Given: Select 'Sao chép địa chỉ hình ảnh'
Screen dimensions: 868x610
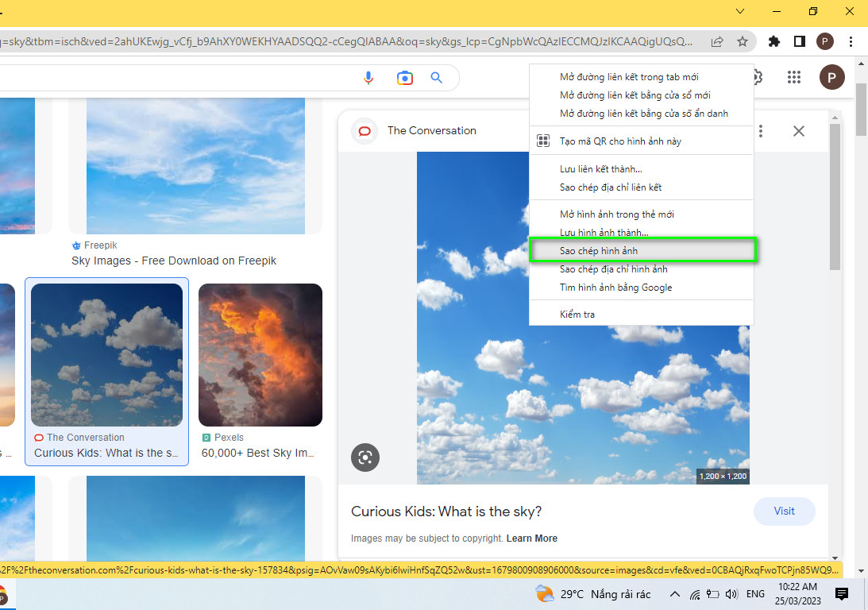Looking at the screenshot, I should pos(641,269).
